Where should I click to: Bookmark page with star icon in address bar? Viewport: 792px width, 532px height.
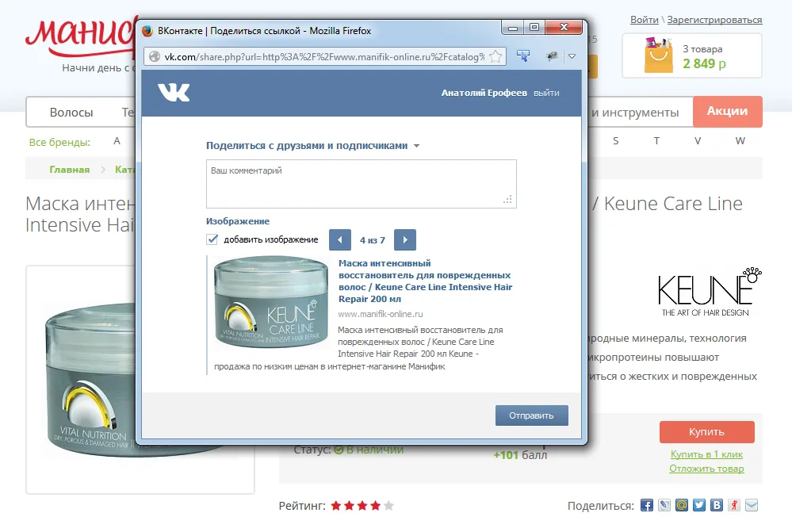(x=495, y=56)
